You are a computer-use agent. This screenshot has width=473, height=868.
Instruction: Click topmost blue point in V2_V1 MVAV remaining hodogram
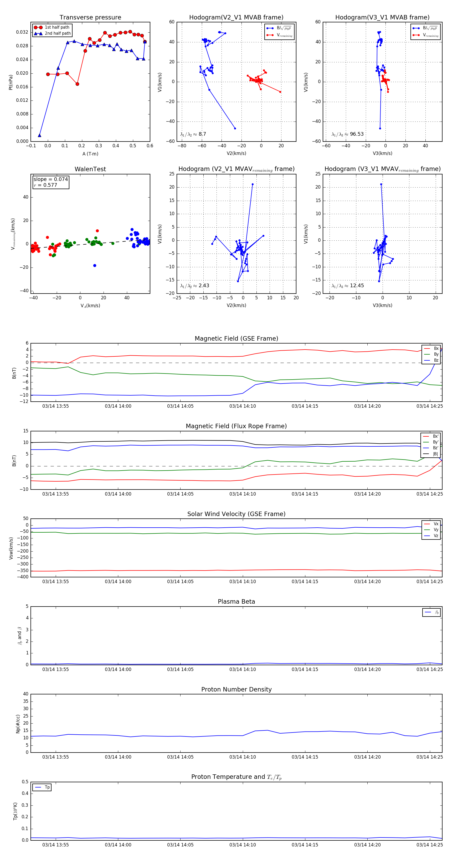(x=253, y=184)
